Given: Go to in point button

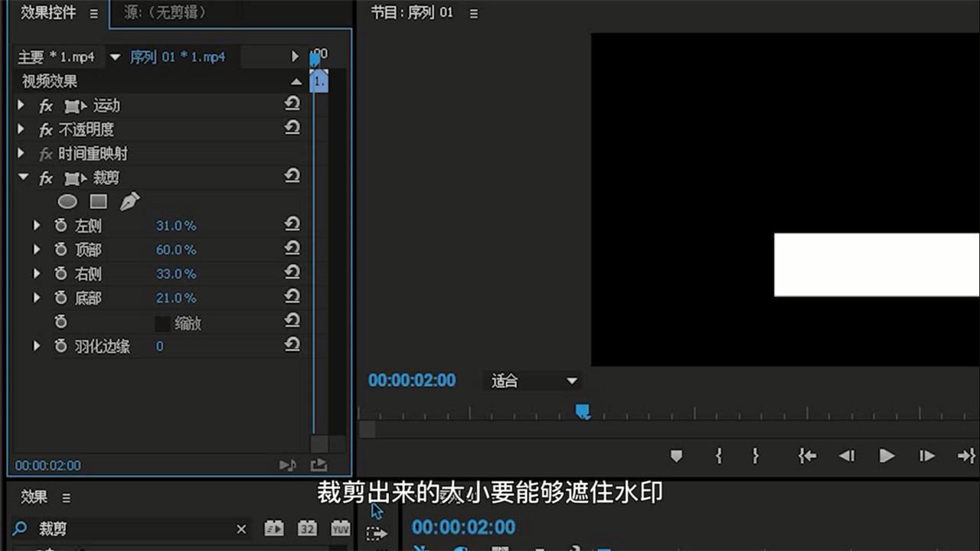Looking at the screenshot, I should [x=806, y=456].
